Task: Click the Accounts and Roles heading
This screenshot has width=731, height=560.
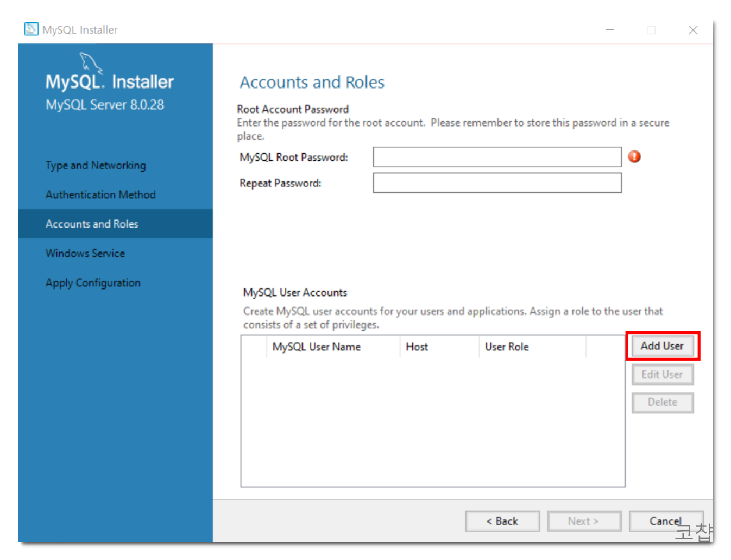Action: (x=312, y=82)
